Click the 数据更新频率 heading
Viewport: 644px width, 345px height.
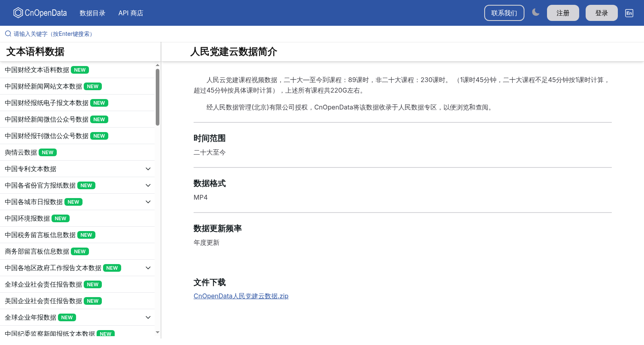(217, 228)
